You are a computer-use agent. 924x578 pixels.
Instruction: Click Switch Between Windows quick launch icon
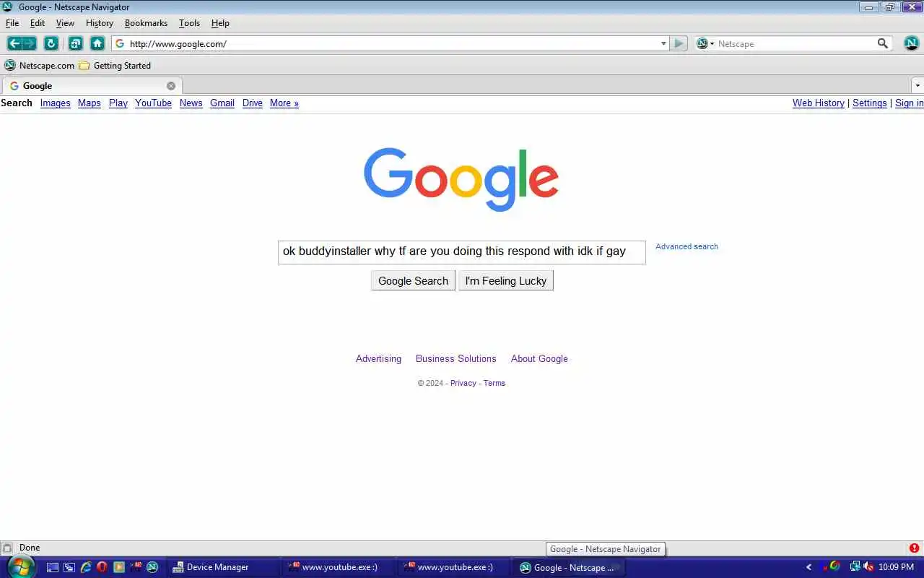(69, 567)
